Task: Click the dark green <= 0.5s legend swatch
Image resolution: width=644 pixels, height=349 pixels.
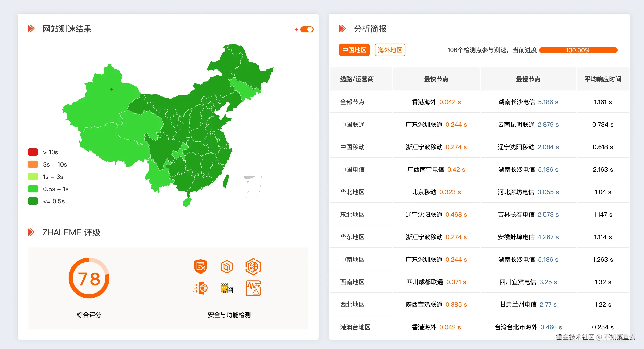Action: tap(33, 201)
